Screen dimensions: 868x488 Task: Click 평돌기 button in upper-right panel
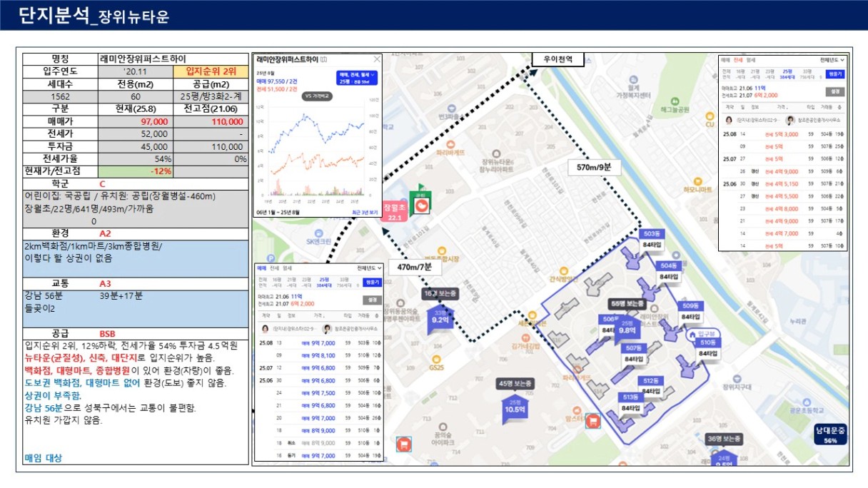click(x=836, y=73)
